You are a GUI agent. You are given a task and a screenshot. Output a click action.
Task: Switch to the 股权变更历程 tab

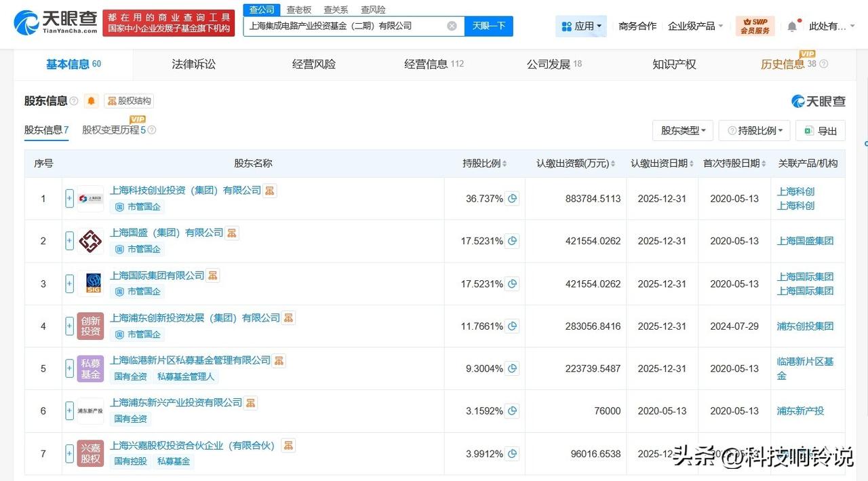[113, 130]
